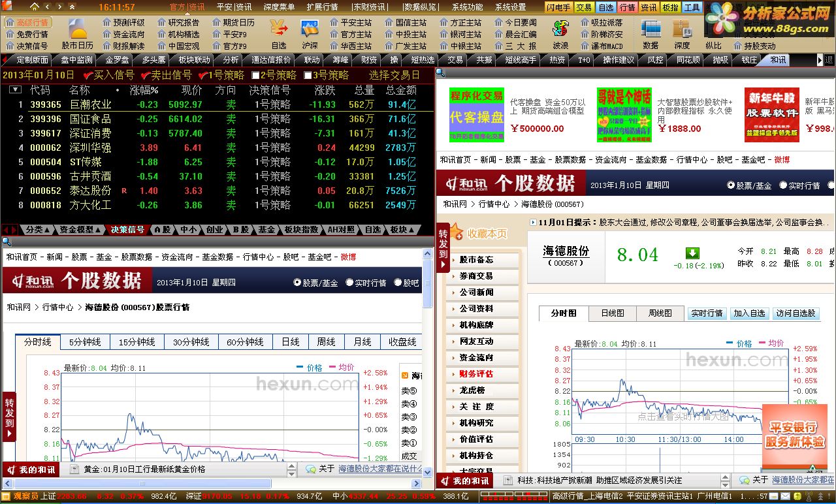Image resolution: width=836 pixels, height=504 pixels.
Task: Open 瀑布MACD in the toolbar
Action: point(602,46)
